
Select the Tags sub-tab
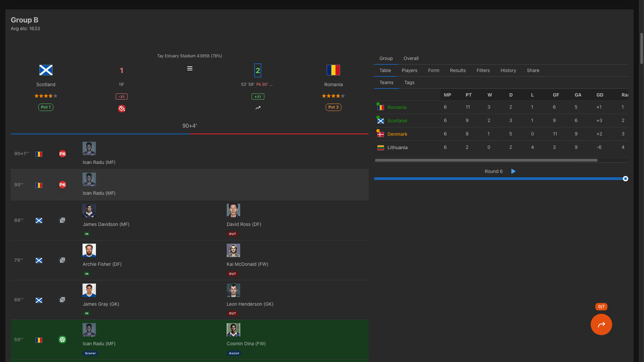[x=409, y=82]
